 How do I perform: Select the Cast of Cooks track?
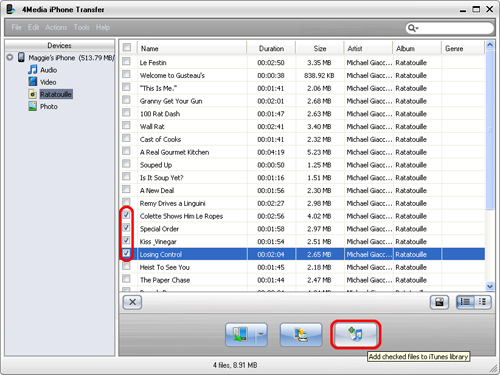click(302, 139)
